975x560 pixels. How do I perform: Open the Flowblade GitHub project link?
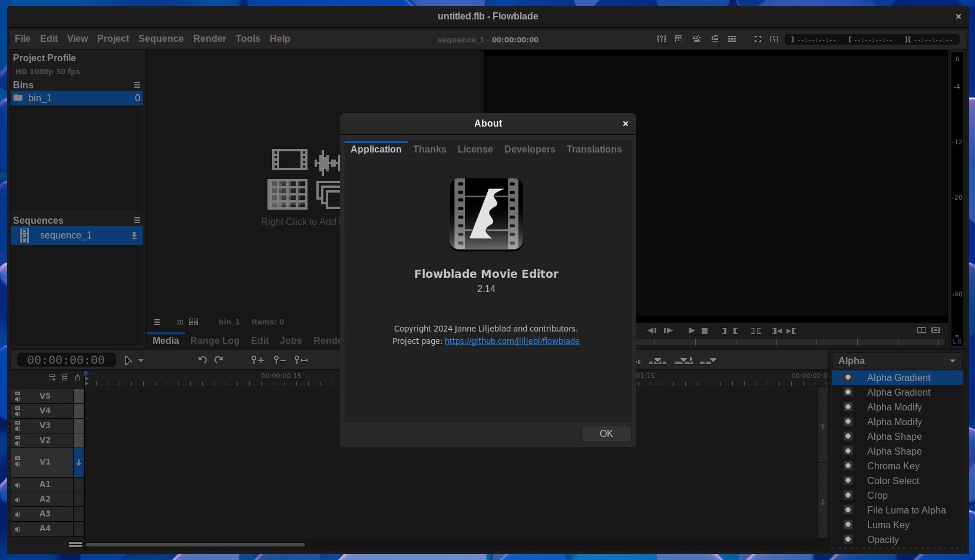512,341
